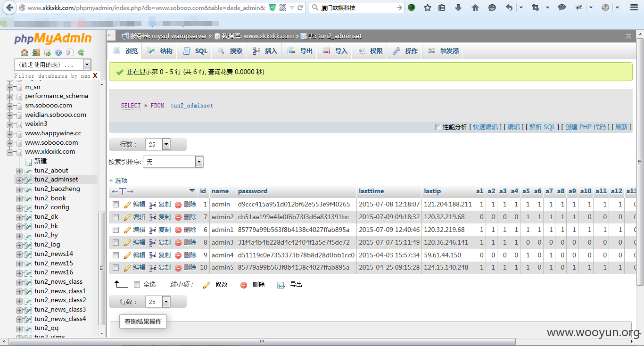Switch to the 导出 export tab

click(x=300, y=51)
